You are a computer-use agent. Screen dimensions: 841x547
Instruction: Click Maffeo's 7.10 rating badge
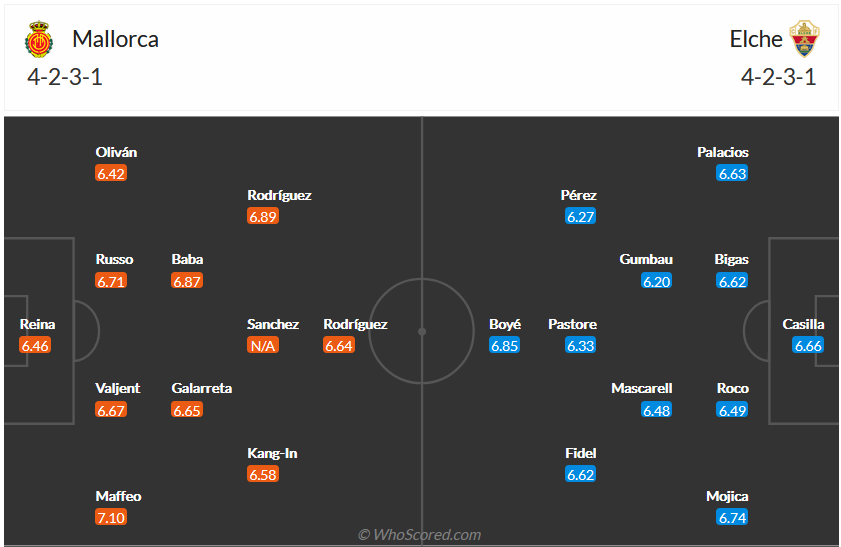(111, 517)
